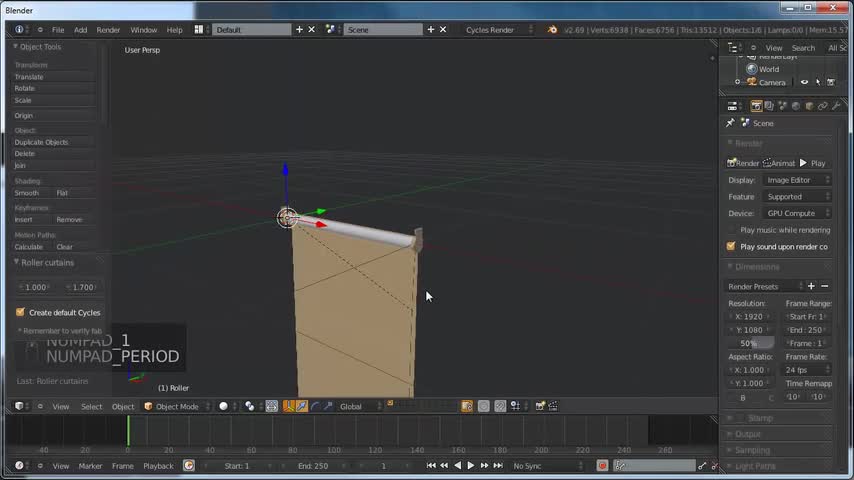Click the Camera object icon in outliner
Screen dimensions: 854x480
pos(752,82)
